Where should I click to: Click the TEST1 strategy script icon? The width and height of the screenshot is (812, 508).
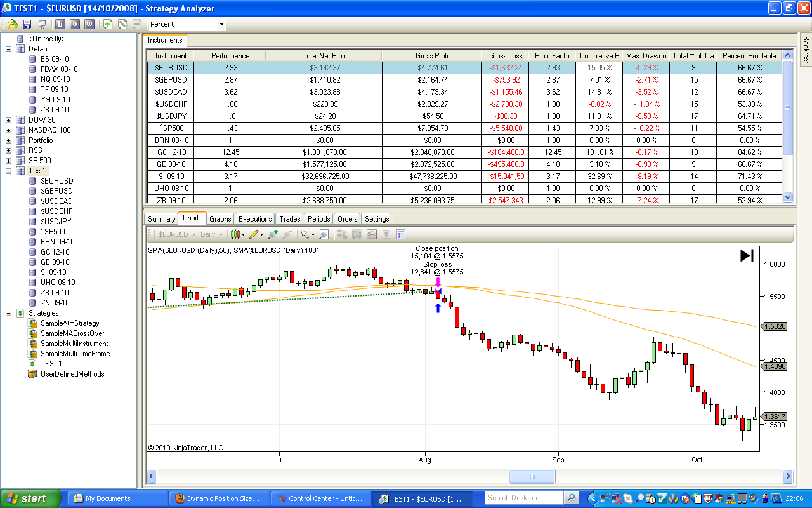[33, 364]
